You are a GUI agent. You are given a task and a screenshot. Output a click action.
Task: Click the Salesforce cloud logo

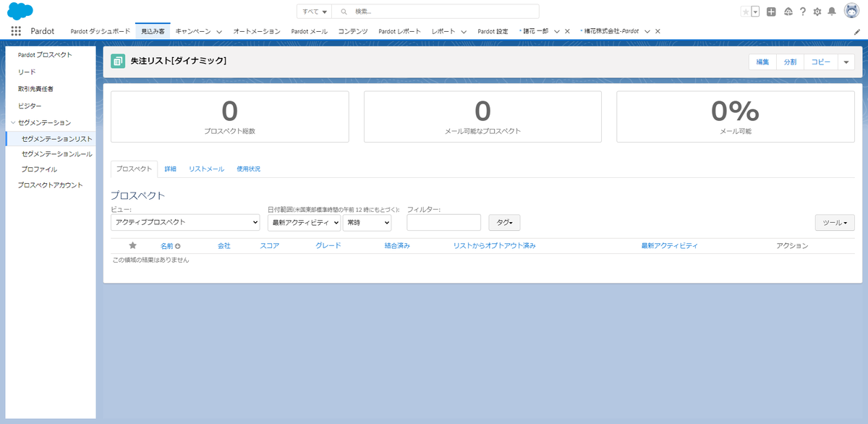point(20,11)
